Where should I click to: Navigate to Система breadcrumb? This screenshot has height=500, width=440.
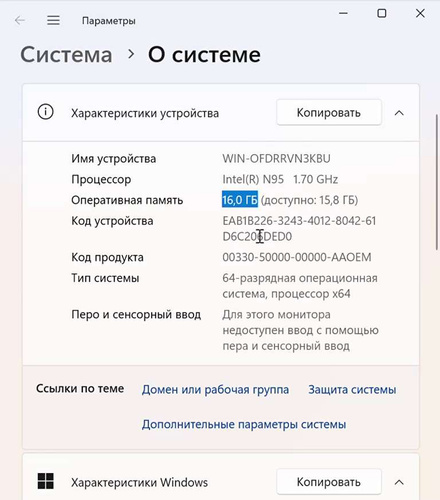[66, 55]
